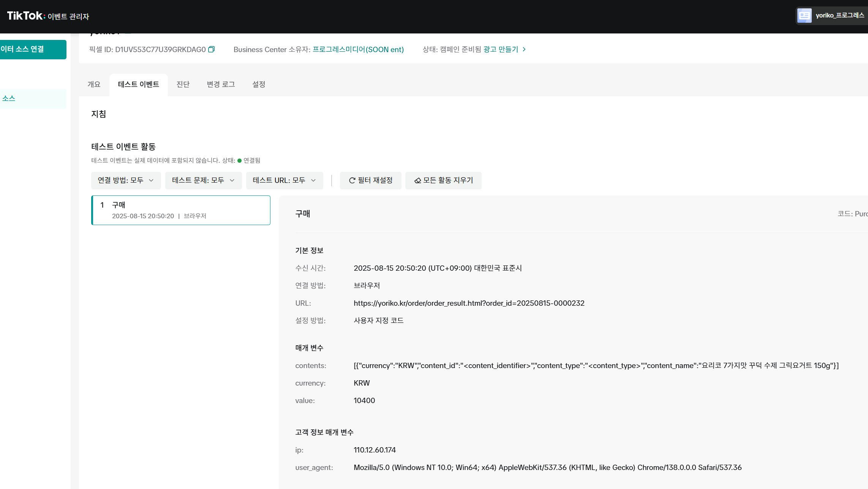The width and height of the screenshot is (868, 489).
Task: Expand the 연결 방법 filter dropdown
Action: point(126,181)
